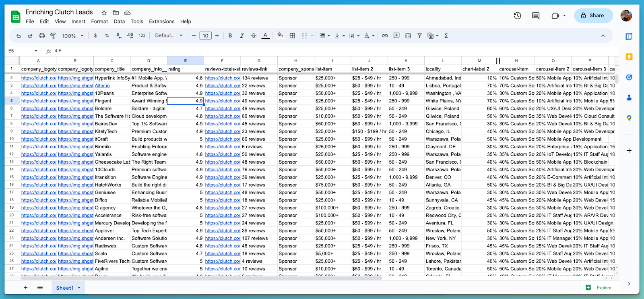
Task: Click the Functions sigma icon
Action: coord(446,36)
